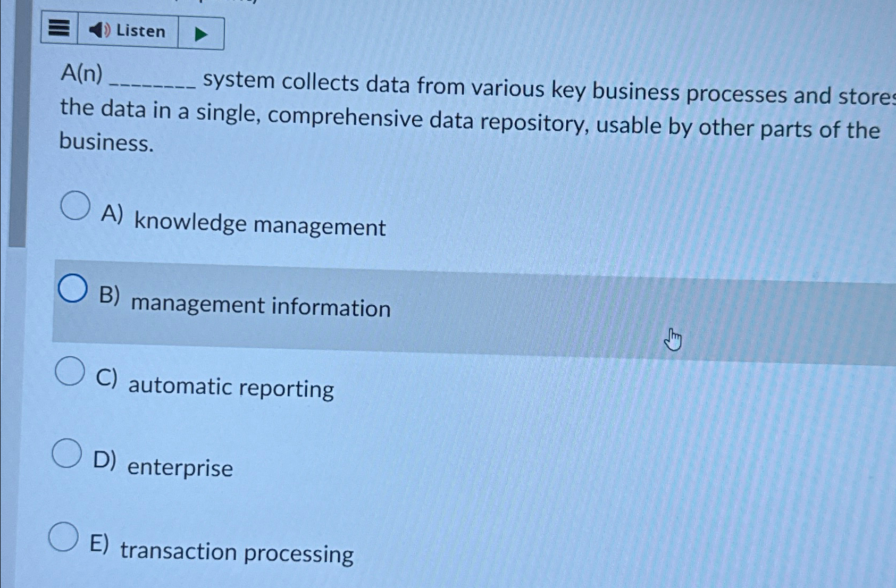Click the menu bars at top left
Viewport: 896px width, 588px height.
[58, 30]
